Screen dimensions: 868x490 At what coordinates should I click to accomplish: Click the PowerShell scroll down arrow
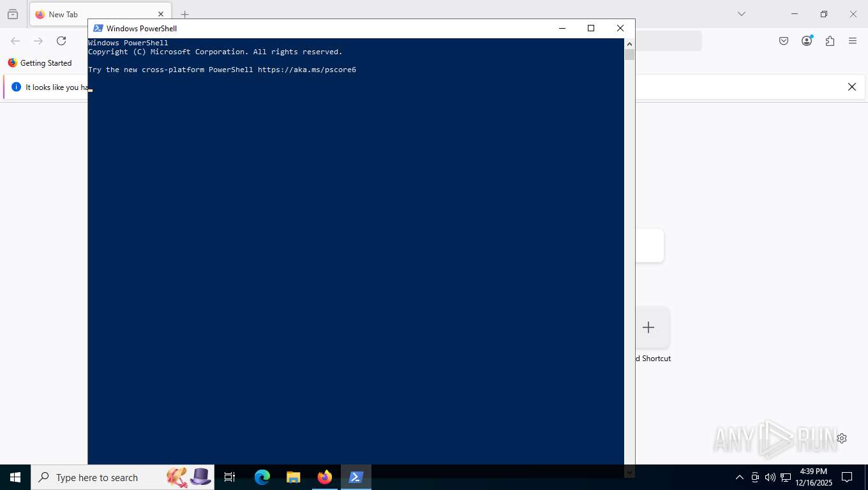click(x=629, y=472)
